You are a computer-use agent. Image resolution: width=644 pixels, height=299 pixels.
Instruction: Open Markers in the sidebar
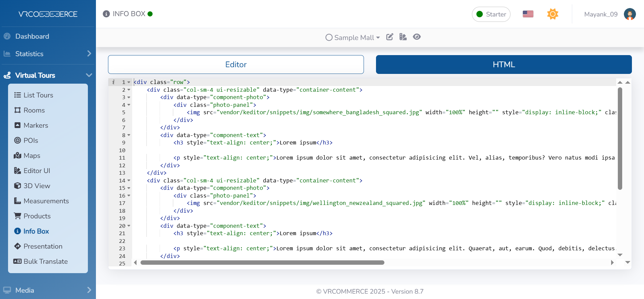36,125
